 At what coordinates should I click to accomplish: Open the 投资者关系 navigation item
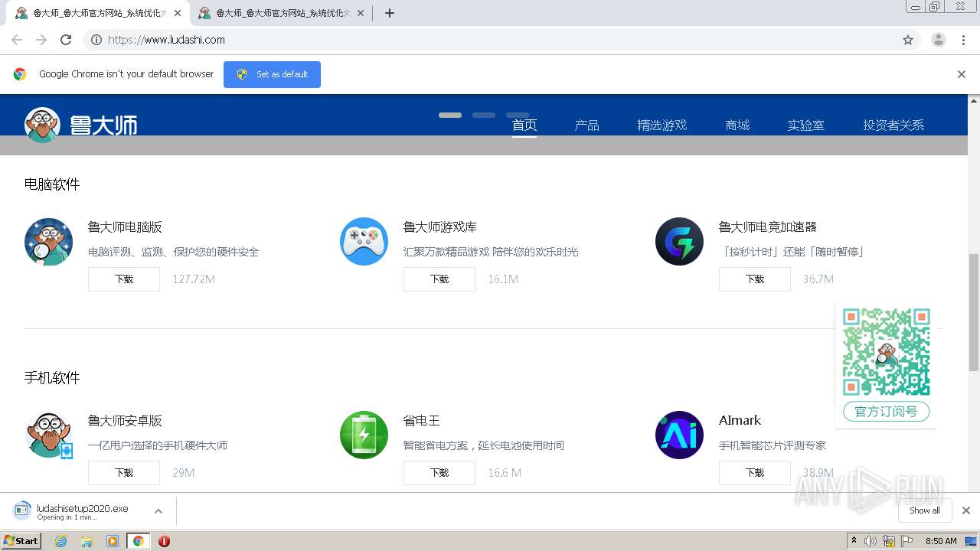pos(893,126)
